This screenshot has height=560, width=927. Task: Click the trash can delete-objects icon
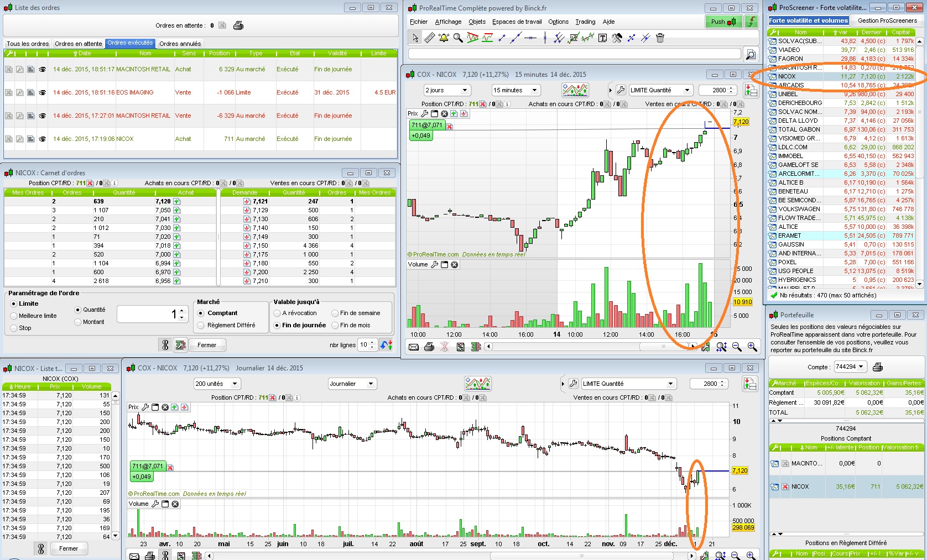660,38
